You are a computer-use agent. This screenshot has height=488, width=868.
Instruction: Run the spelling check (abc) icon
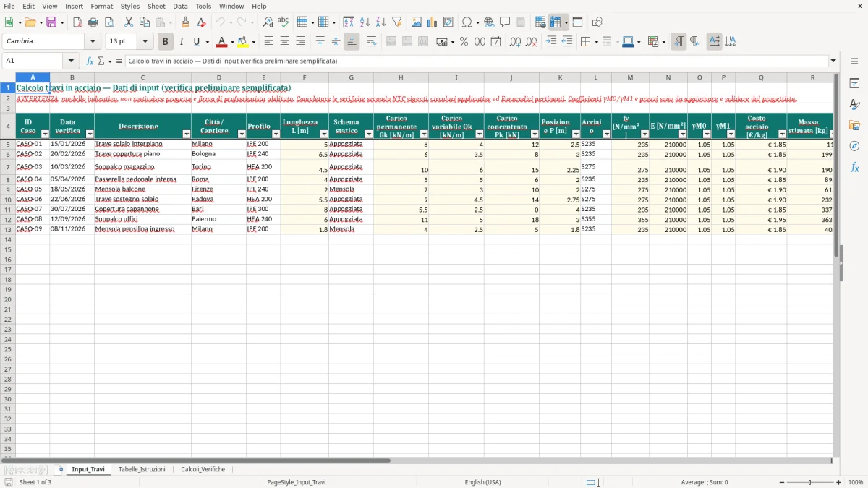[284, 22]
